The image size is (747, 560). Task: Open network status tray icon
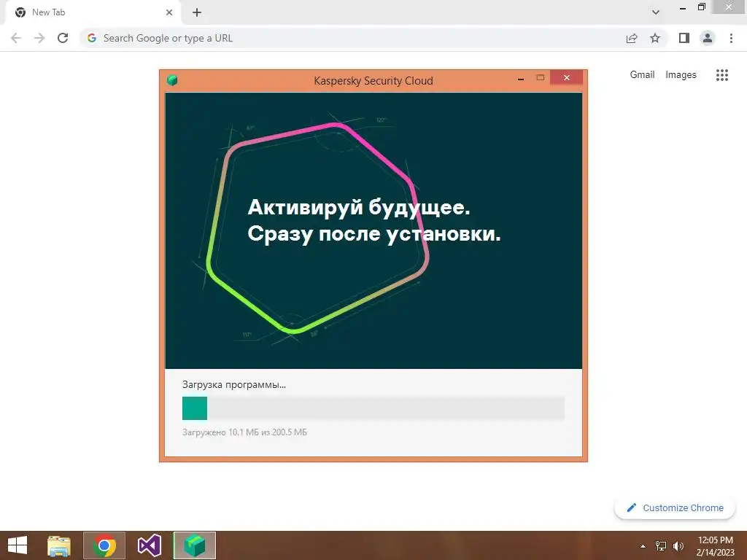[x=660, y=546]
